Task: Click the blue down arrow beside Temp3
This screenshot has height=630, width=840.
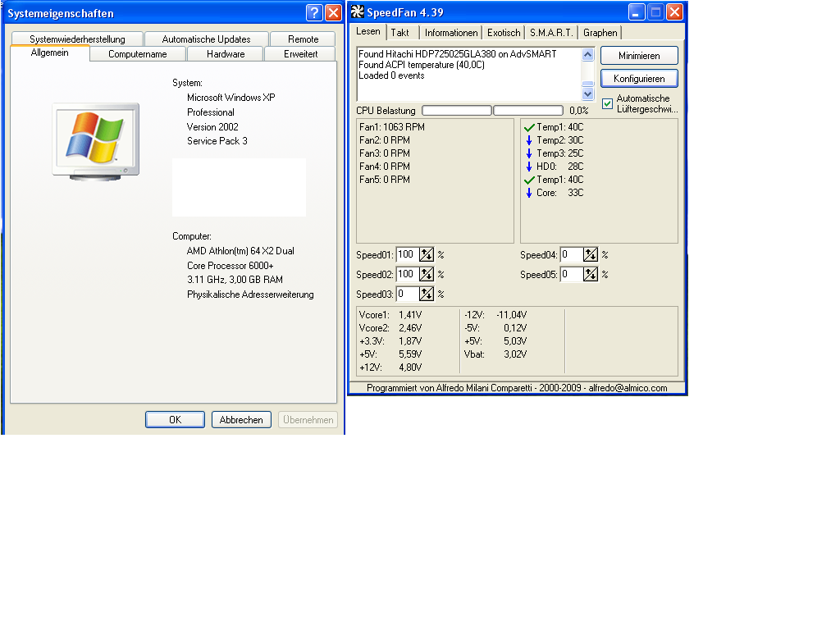Action: 529,153
